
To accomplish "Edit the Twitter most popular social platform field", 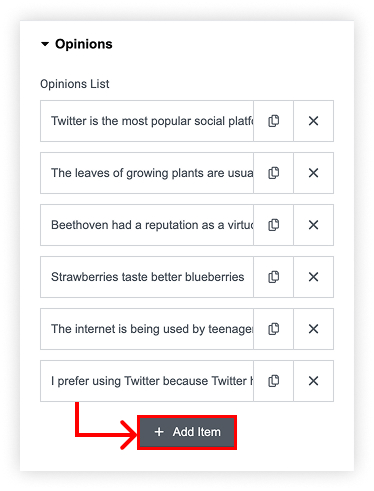I will point(147,121).
